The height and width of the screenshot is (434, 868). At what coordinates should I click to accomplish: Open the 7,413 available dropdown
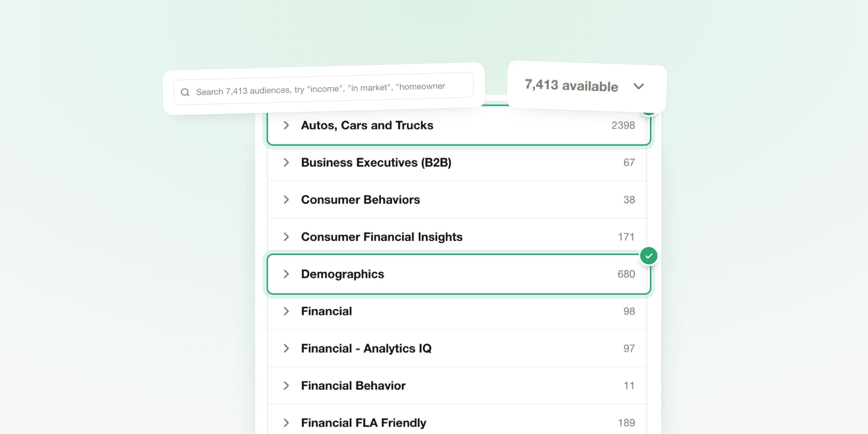[587, 87]
